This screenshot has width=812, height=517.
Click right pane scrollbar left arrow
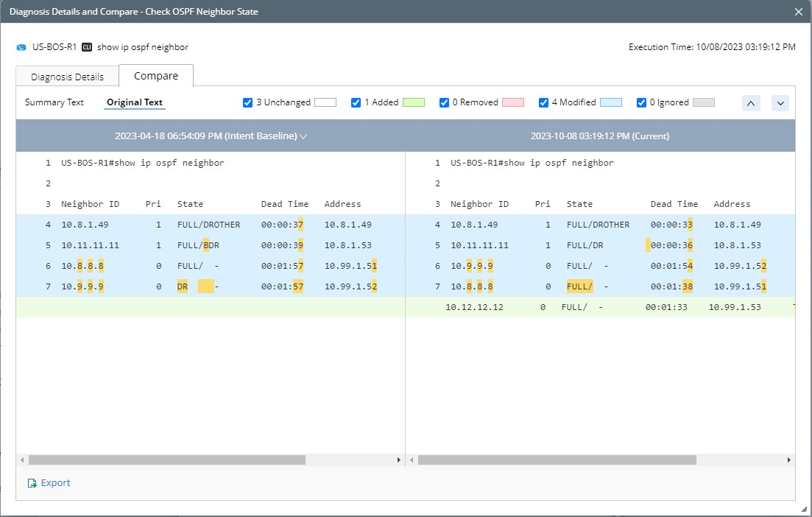pyautogui.click(x=412, y=460)
